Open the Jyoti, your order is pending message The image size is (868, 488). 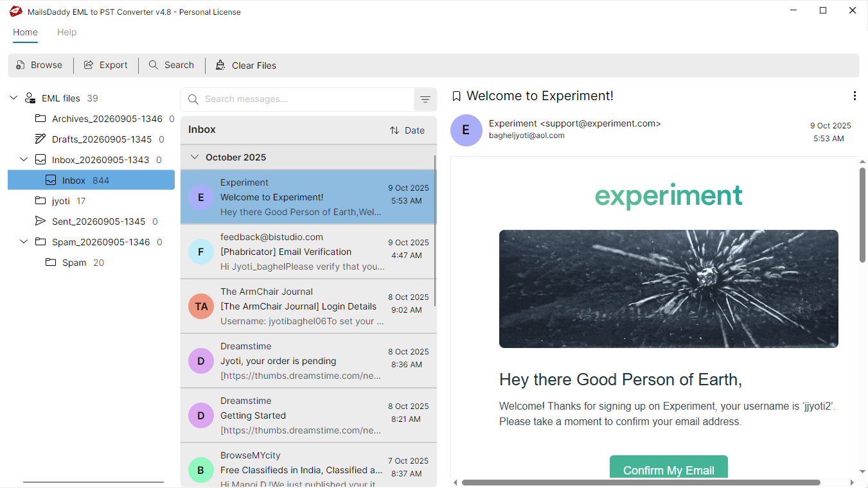coord(308,361)
